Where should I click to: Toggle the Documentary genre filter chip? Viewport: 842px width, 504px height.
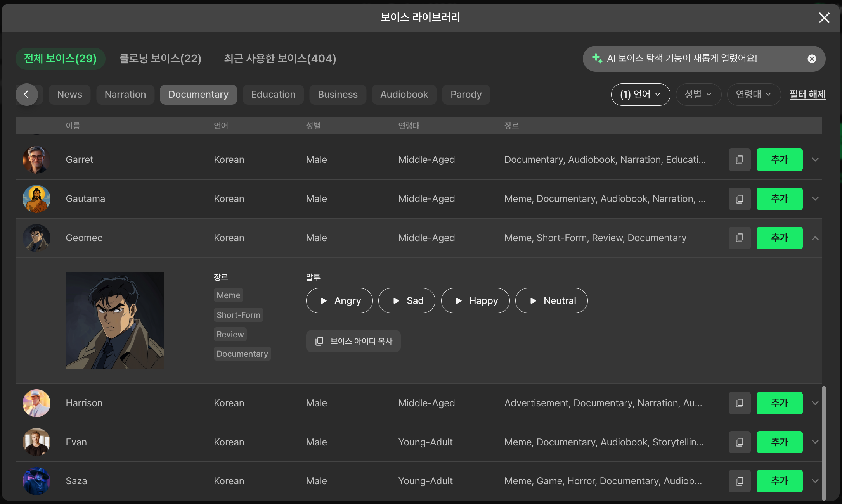point(198,95)
